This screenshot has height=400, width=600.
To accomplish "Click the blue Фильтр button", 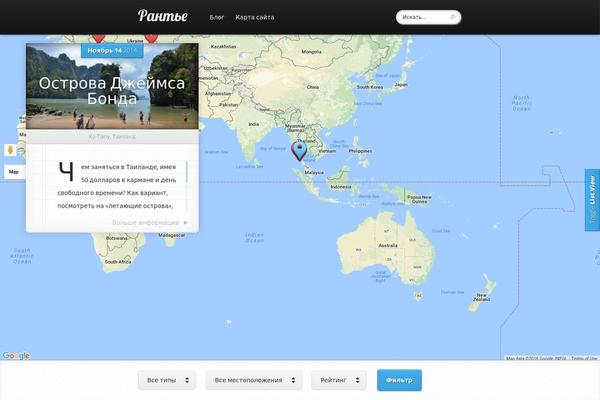I will coord(399,380).
